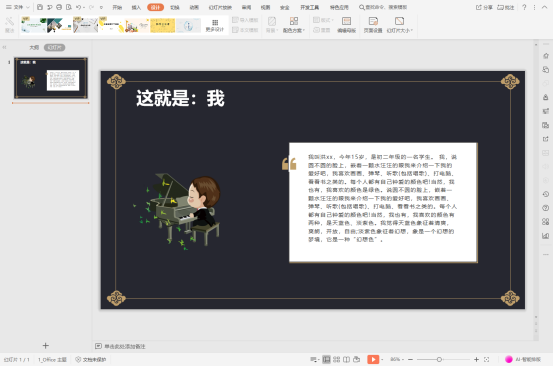Click the search magnifier icon
Image resolution: width=553 pixels, height=367 pixels.
[361, 7]
